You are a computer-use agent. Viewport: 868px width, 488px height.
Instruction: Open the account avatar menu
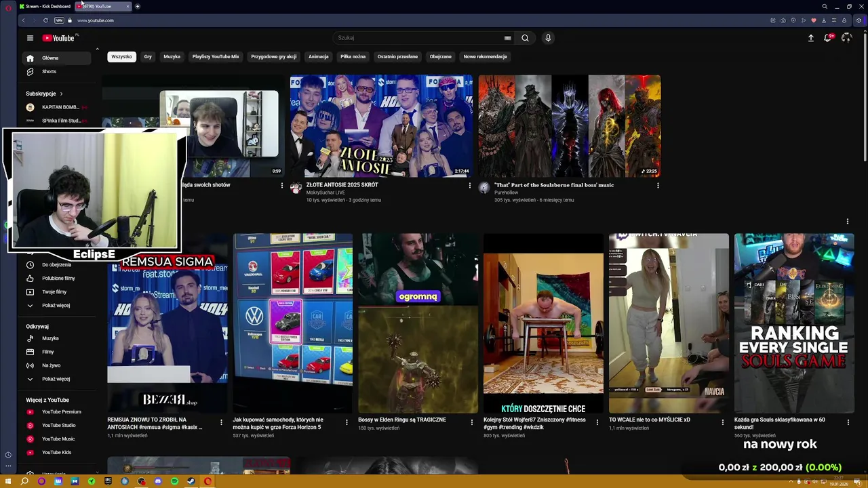coord(846,38)
